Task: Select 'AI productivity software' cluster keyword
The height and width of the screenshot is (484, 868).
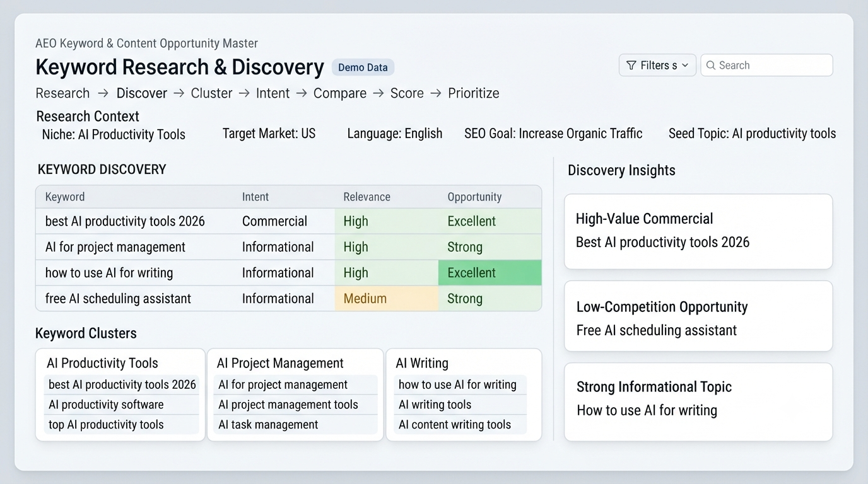Action: [x=121, y=405]
